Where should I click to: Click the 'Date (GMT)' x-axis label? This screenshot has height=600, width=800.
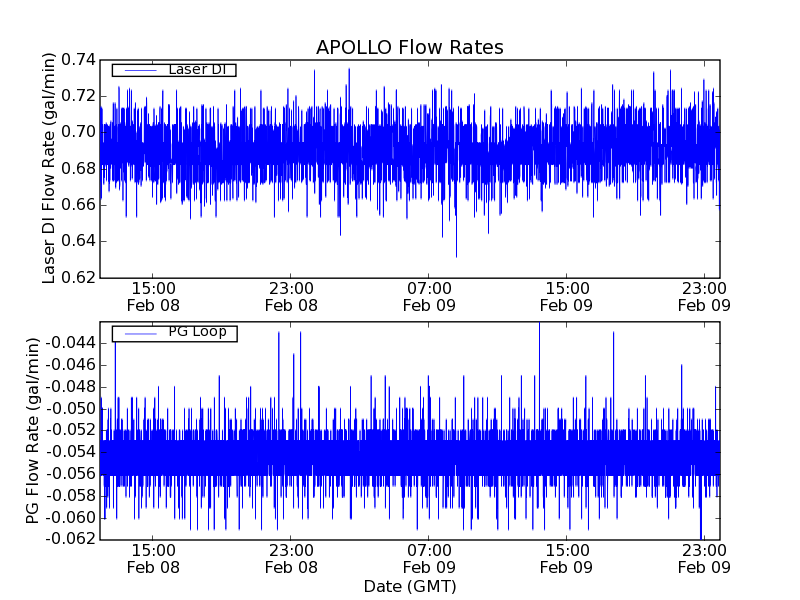pyautogui.click(x=409, y=585)
